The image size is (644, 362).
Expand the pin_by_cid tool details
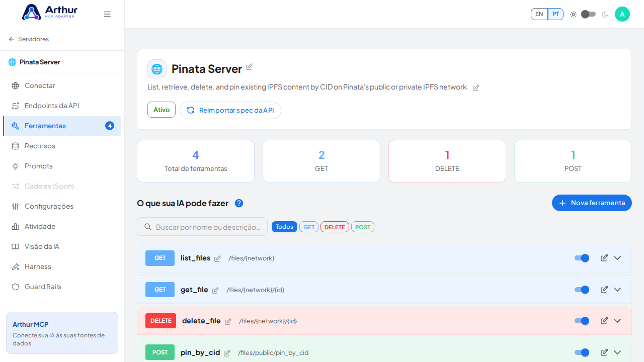(617, 352)
